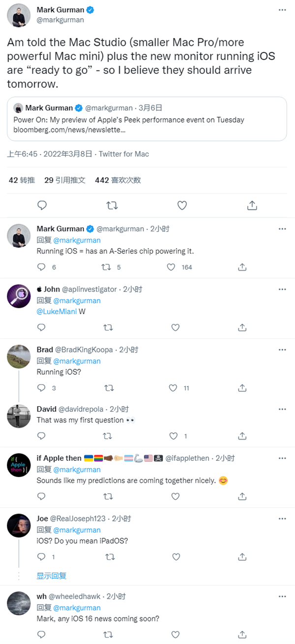Show hidden replies under Joe's comment
The height and width of the screenshot is (644, 295).
click(x=52, y=576)
